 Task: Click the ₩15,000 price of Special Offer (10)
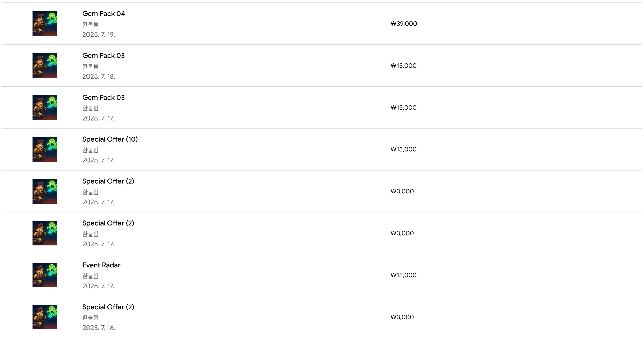pos(403,149)
